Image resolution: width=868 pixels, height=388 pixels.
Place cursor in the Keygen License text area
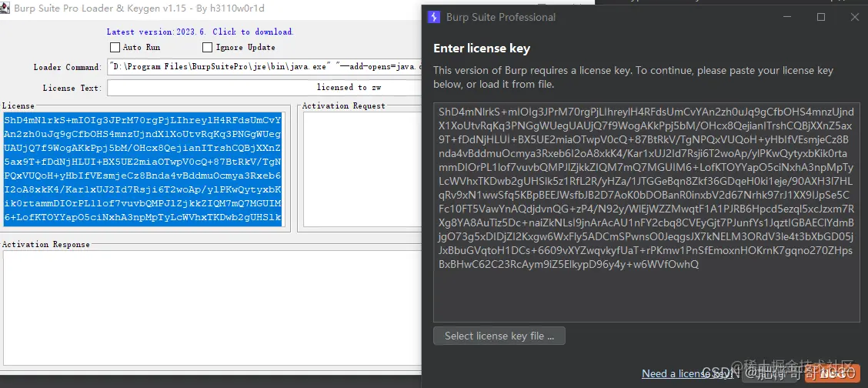[143, 169]
